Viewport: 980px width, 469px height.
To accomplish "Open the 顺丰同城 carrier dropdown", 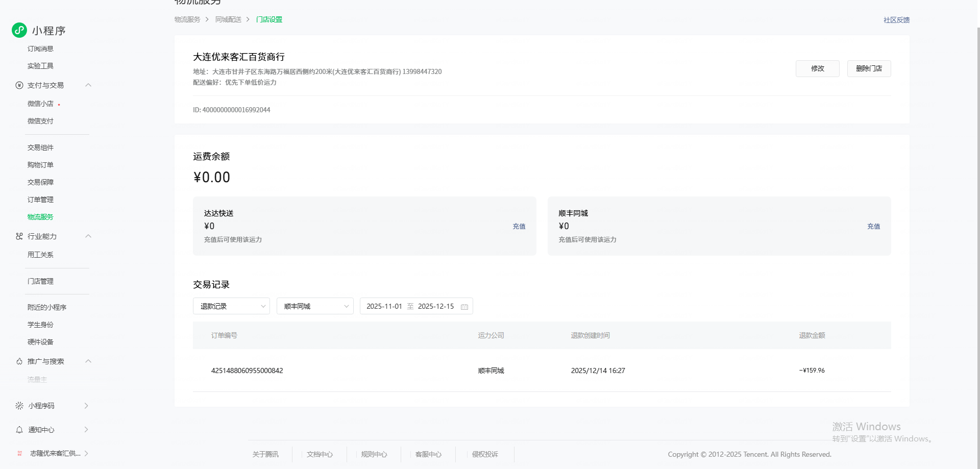I will pyautogui.click(x=315, y=306).
